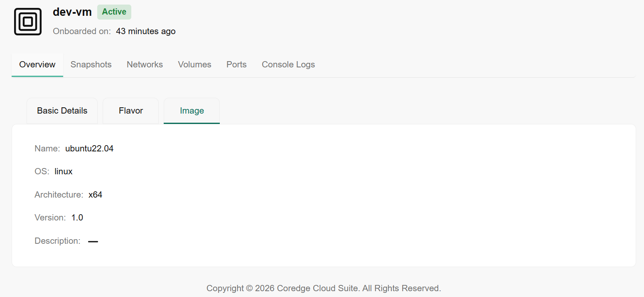Click the Coredge Cloud Suite copyright text

click(x=324, y=288)
